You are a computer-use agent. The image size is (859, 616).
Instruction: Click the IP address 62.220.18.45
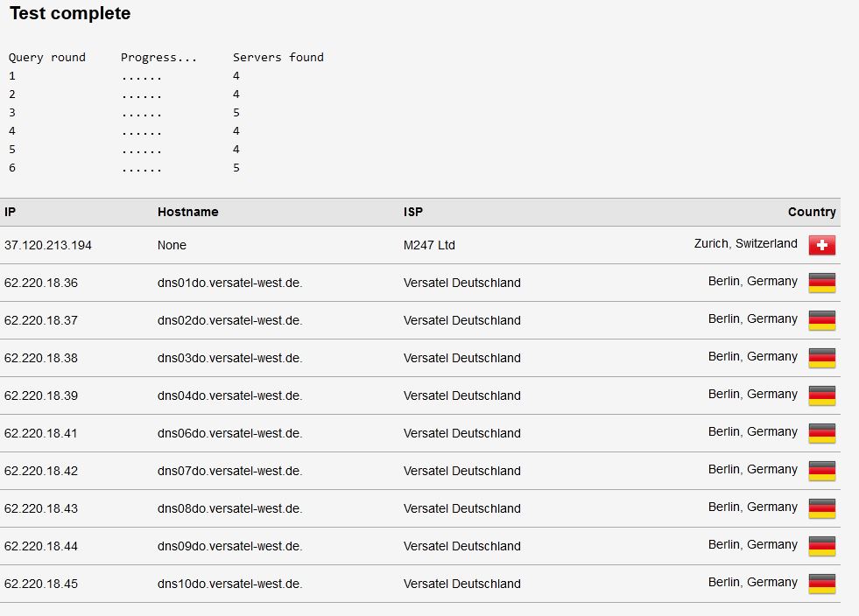41,584
